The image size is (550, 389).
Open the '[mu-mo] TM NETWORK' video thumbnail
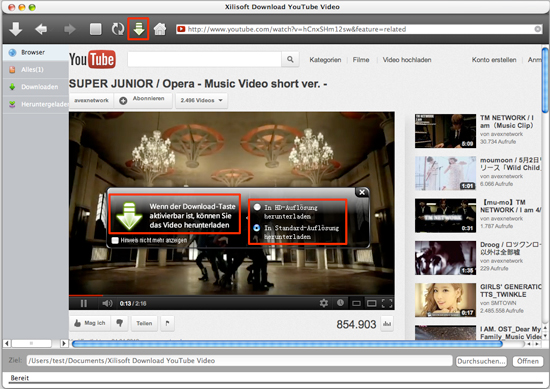pyautogui.click(x=445, y=215)
